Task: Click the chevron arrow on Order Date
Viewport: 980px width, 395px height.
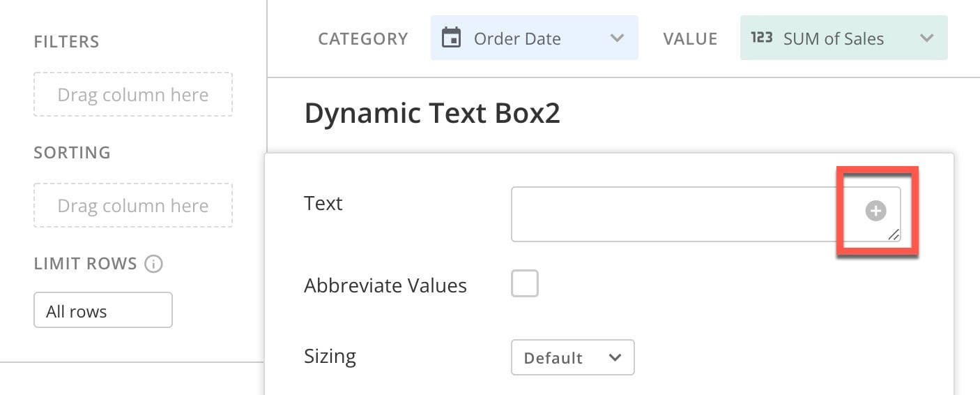Action: pos(617,38)
